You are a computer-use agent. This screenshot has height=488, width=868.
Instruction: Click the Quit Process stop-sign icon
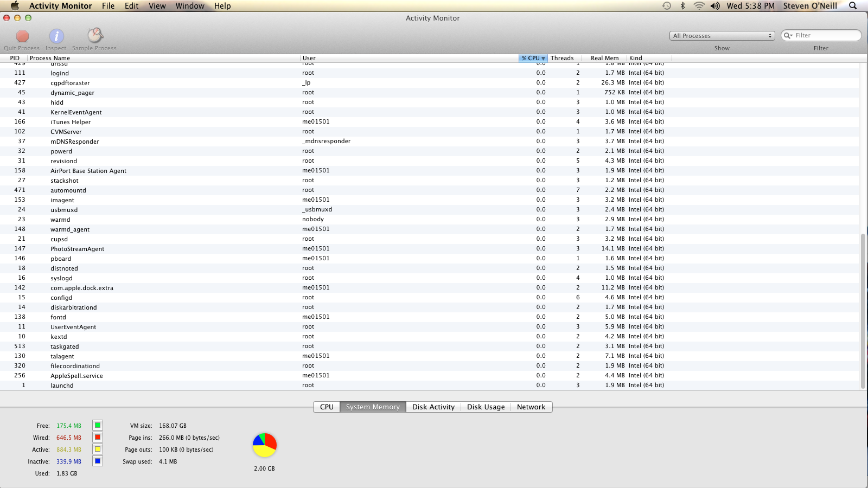[22, 36]
